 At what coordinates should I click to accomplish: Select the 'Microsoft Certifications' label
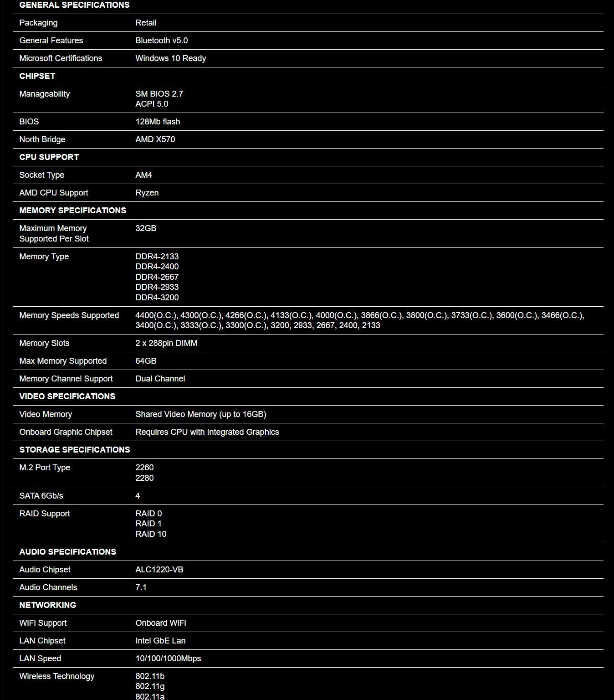pyautogui.click(x=61, y=58)
